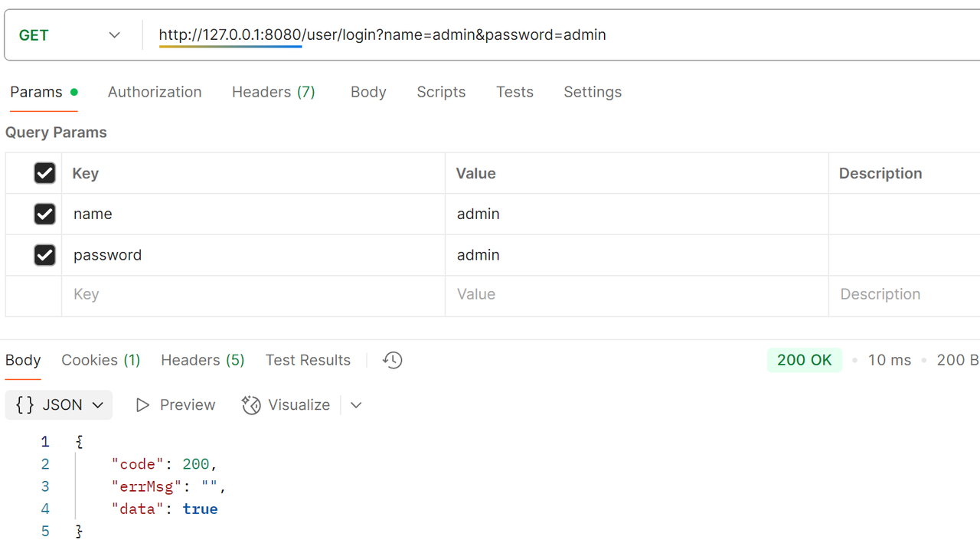Image resolution: width=980 pixels, height=540 pixels.
Task: Click the response history clock icon
Action: click(393, 360)
